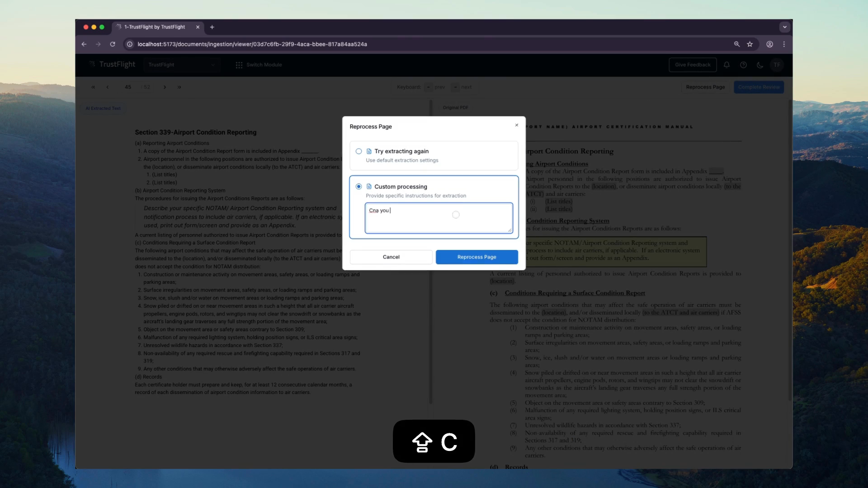
Task: Open the browser tab list chevron
Action: point(784,27)
